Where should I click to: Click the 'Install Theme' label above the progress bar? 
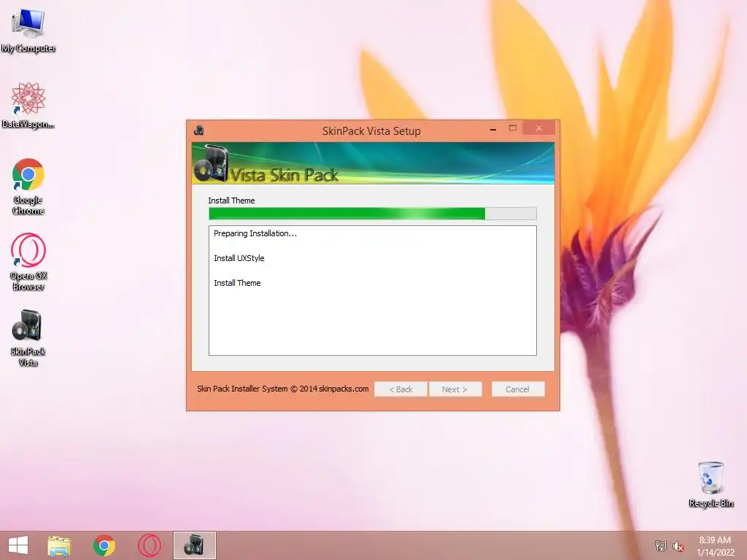[x=231, y=201]
